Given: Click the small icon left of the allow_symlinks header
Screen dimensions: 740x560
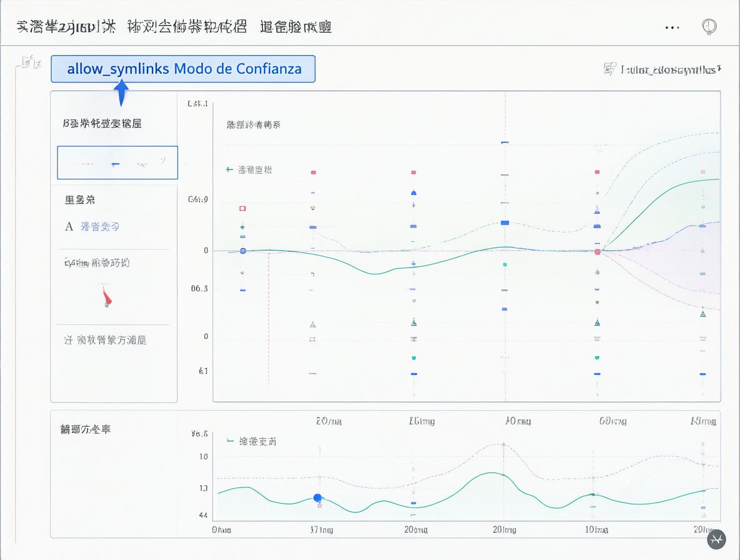Looking at the screenshot, I should coord(31,62).
